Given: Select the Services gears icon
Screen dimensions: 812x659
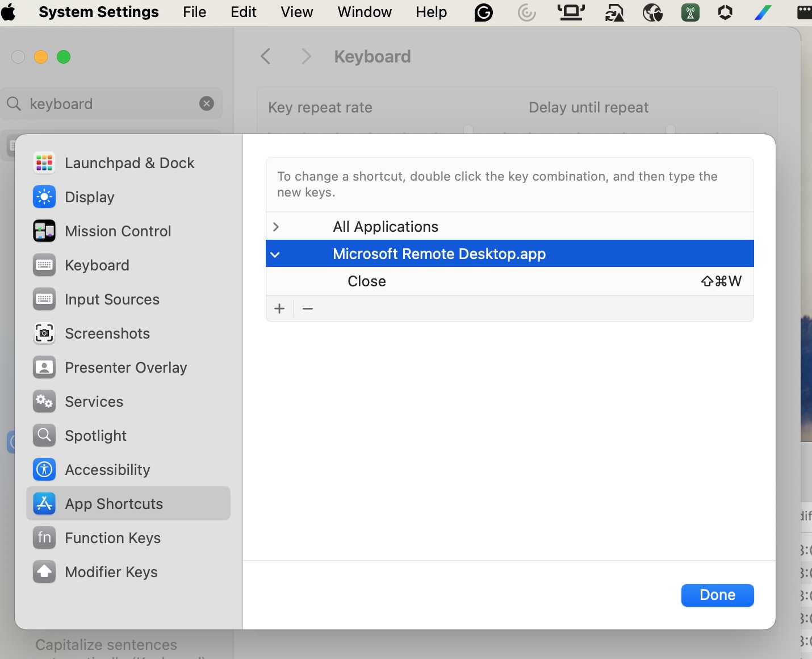Looking at the screenshot, I should coord(44,402).
